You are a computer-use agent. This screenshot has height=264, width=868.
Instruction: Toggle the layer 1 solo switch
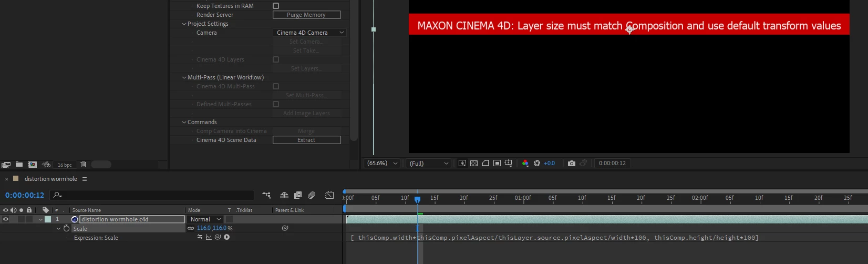tap(21, 219)
